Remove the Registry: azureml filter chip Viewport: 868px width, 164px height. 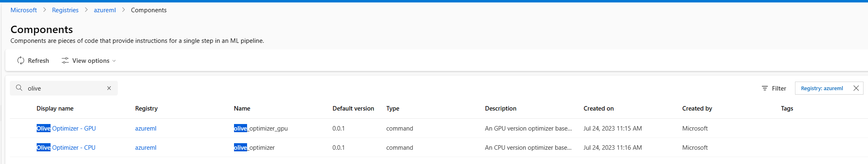click(x=856, y=88)
